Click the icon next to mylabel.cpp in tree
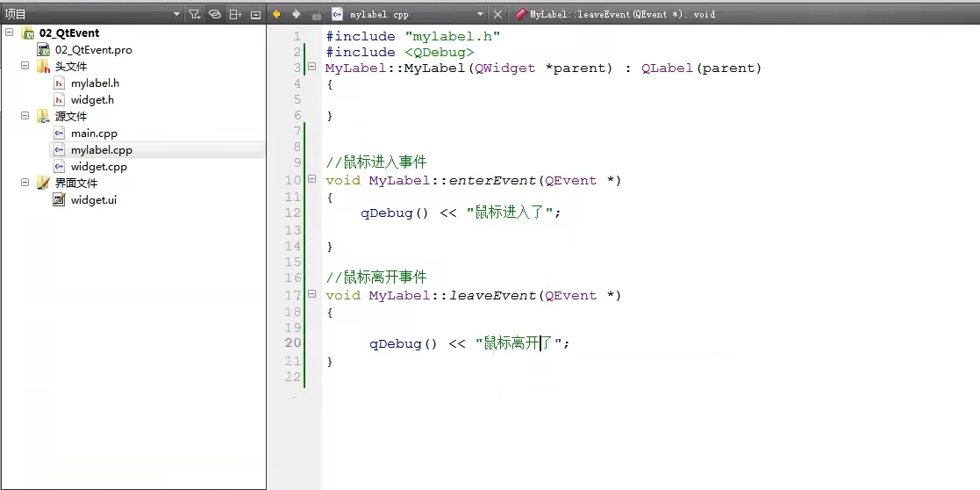Image resolution: width=980 pixels, height=490 pixels. (x=60, y=150)
